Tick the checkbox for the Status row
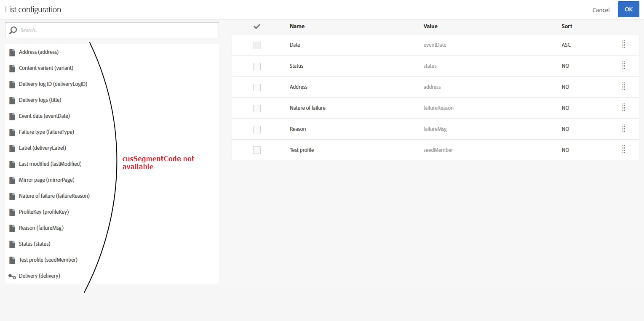Screen dimensions: 644x321 pyautogui.click(x=257, y=66)
